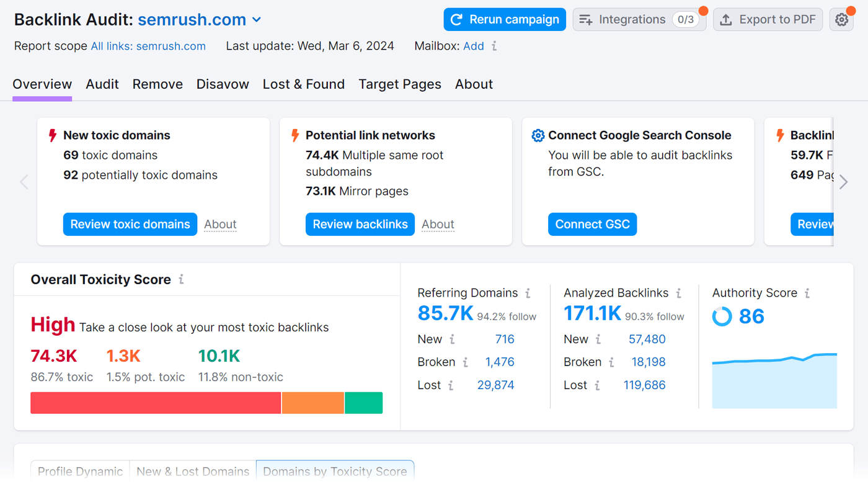Image resolution: width=868 pixels, height=484 pixels.
Task: Open the All links: semrush.com report scope
Action: coord(148,46)
